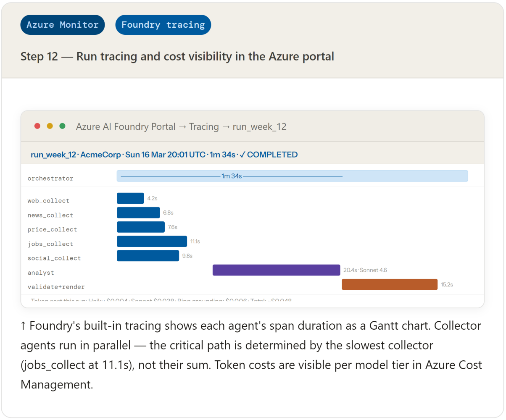Click the 9.8s duration label
The width and height of the screenshot is (506, 420).
click(x=187, y=256)
